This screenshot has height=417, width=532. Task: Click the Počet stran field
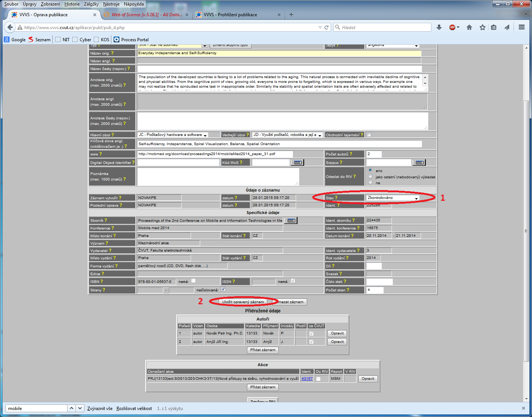[x=375, y=290]
